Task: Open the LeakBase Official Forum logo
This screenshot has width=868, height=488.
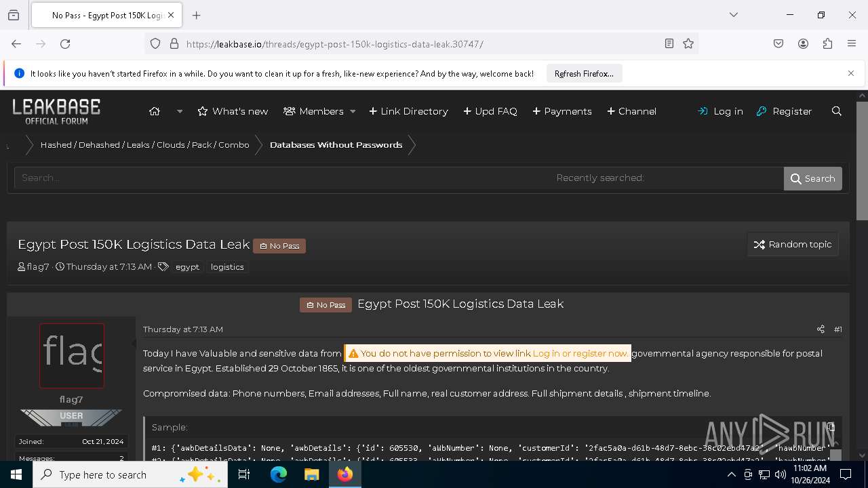Action: 56,111
